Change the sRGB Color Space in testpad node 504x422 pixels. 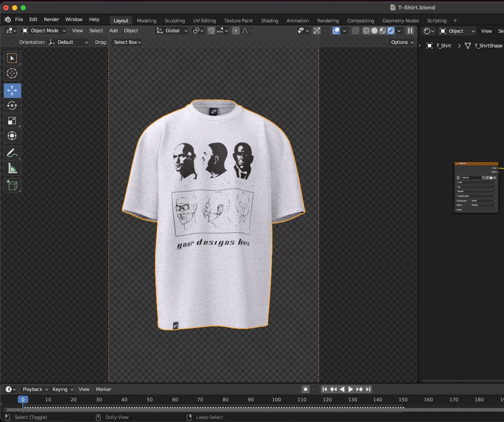(x=484, y=201)
